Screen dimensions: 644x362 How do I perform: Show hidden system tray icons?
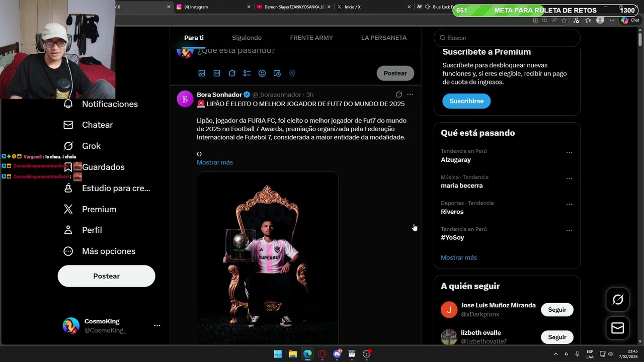click(x=556, y=354)
